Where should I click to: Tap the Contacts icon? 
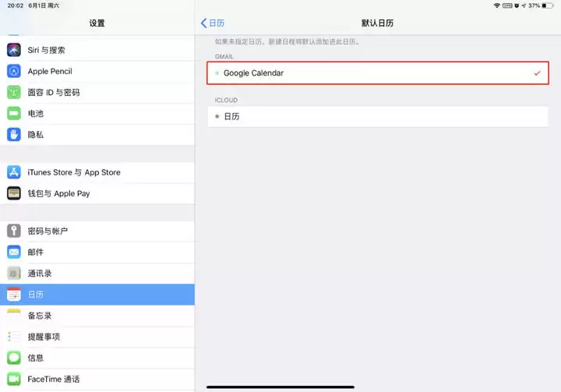tap(14, 274)
